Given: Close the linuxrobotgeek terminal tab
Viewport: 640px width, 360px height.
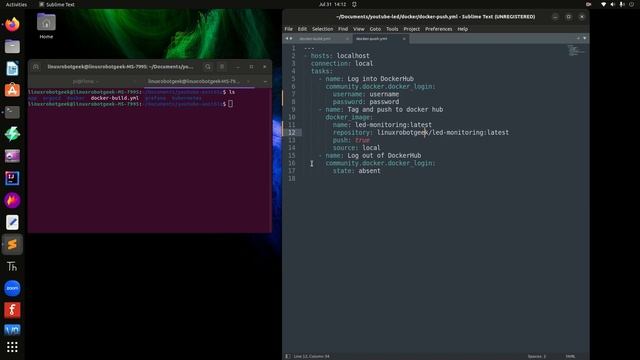Looking at the screenshot, I should 249,81.
